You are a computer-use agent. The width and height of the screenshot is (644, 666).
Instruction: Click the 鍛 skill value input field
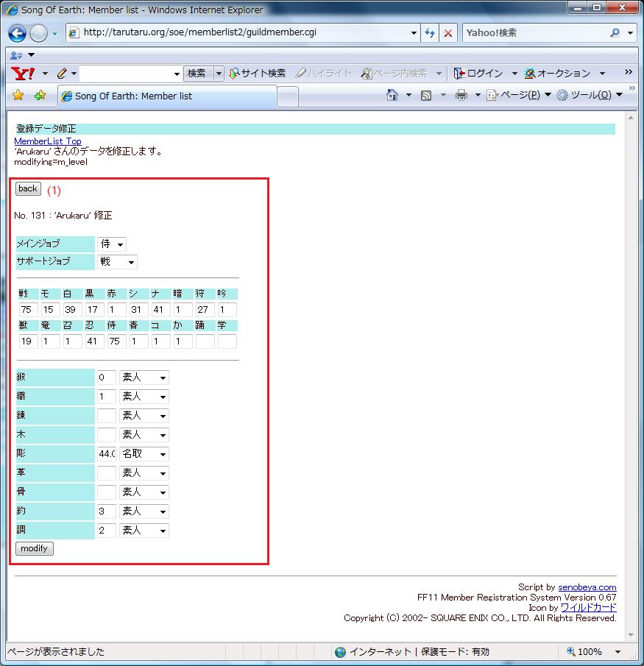[106, 378]
